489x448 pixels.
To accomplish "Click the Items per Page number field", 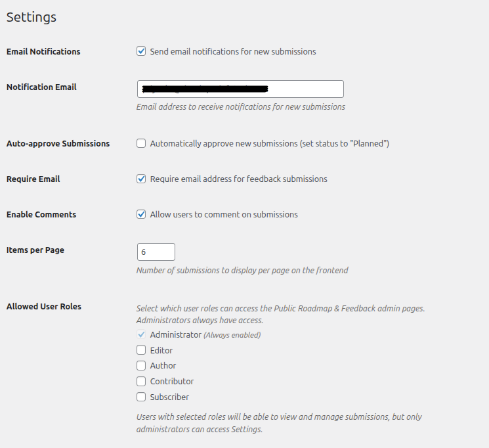I will click(x=156, y=252).
